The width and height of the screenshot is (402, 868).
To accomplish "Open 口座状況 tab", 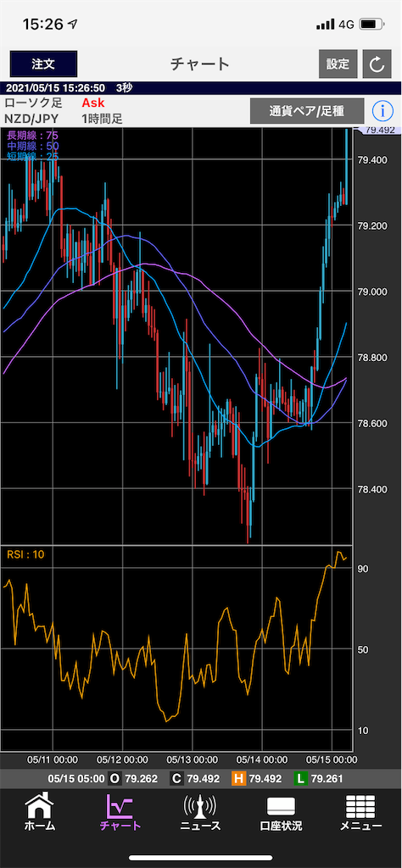I will 281,813.
